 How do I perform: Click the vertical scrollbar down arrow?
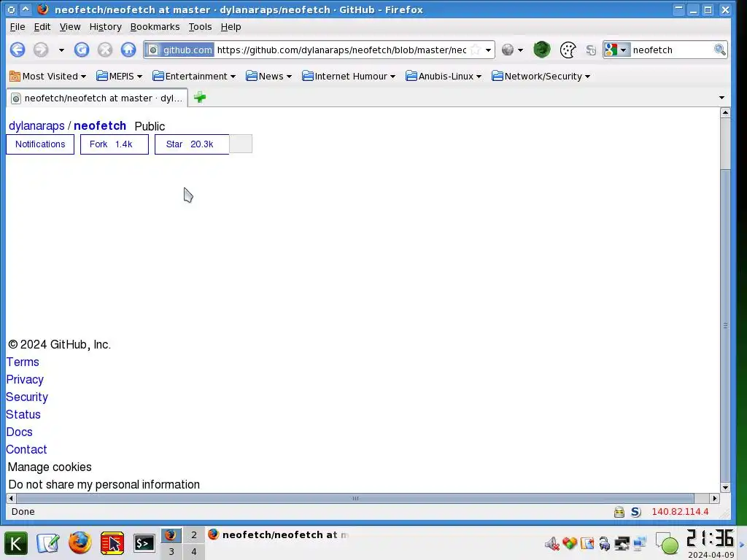[725, 488]
